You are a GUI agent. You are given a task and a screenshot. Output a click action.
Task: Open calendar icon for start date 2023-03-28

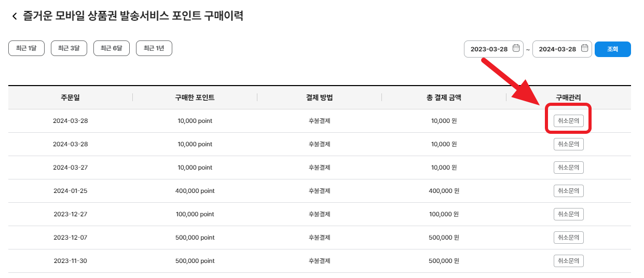[x=516, y=49]
